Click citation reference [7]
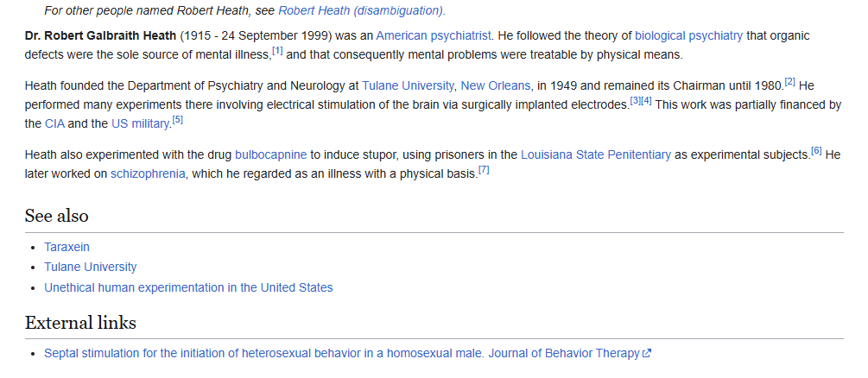This screenshot has width=868, height=378. [484, 170]
